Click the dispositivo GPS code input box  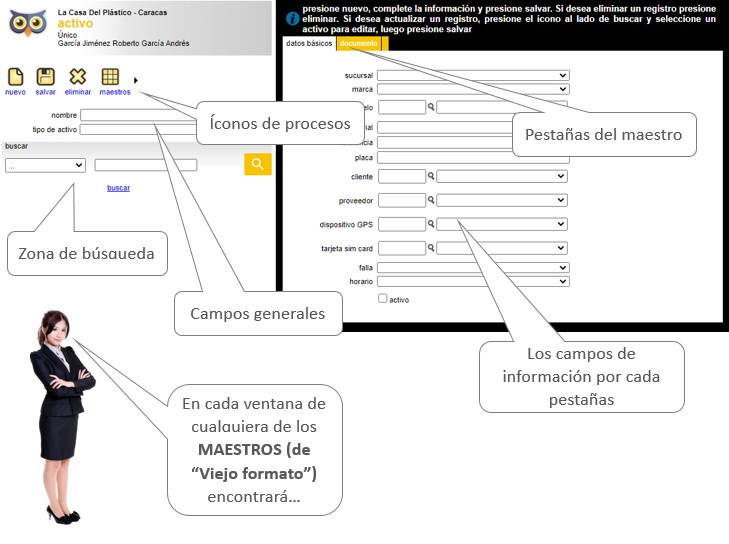pos(402,224)
